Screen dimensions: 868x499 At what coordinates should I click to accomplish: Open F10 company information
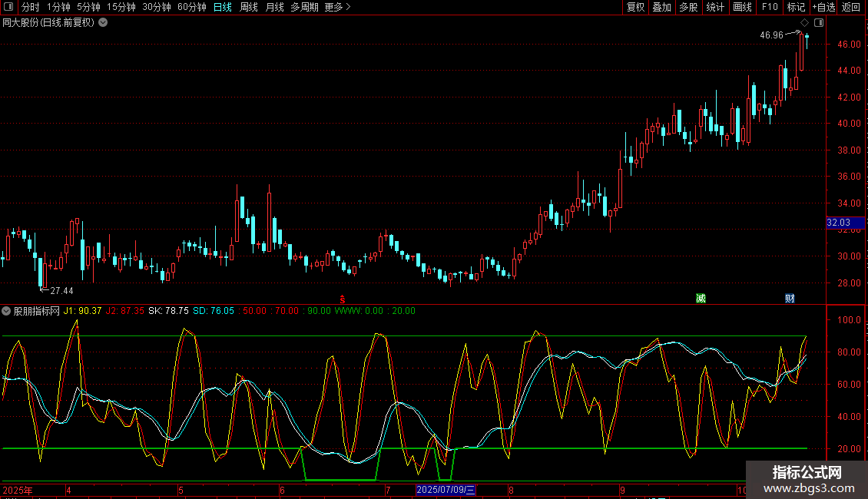(x=770, y=7)
